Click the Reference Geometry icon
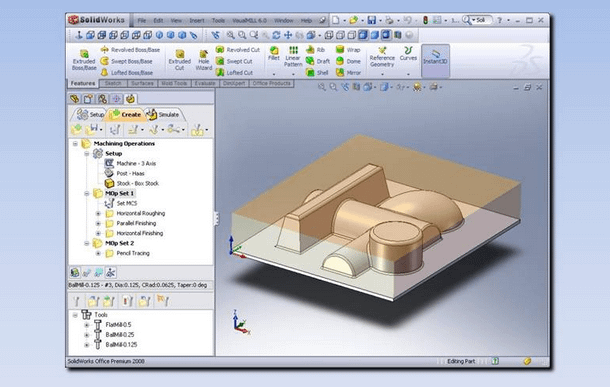 pyautogui.click(x=382, y=50)
